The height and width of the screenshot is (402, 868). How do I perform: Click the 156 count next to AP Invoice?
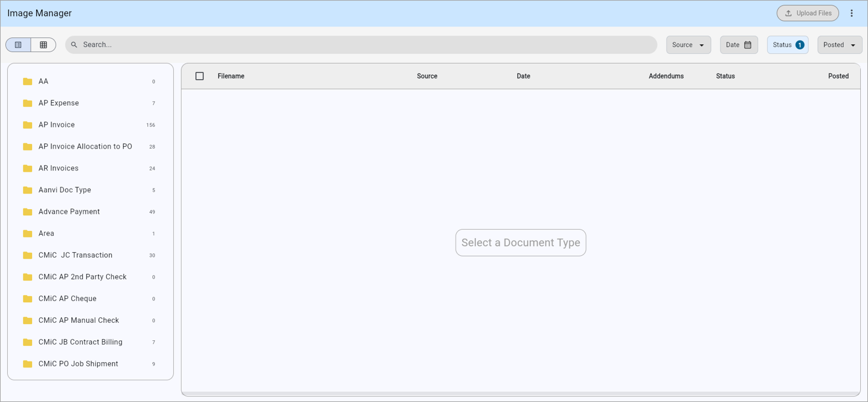150,125
